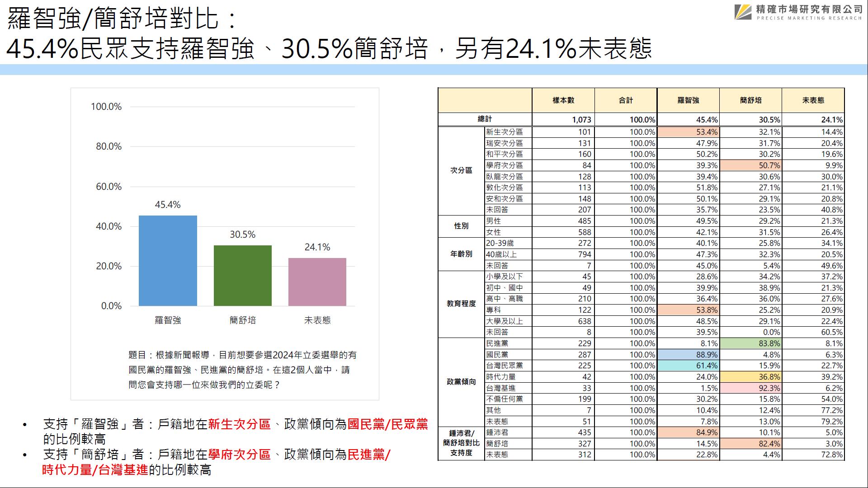Click the 樣本數 column header in the table
868x488 pixels.
click(x=563, y=100)
